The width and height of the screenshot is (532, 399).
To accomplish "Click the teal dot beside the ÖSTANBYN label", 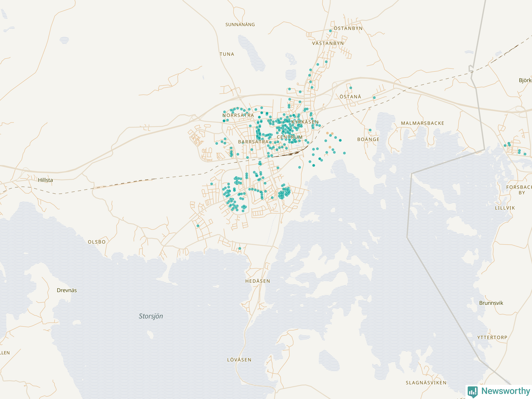I will pyautogui.click(x=330, y=31).
